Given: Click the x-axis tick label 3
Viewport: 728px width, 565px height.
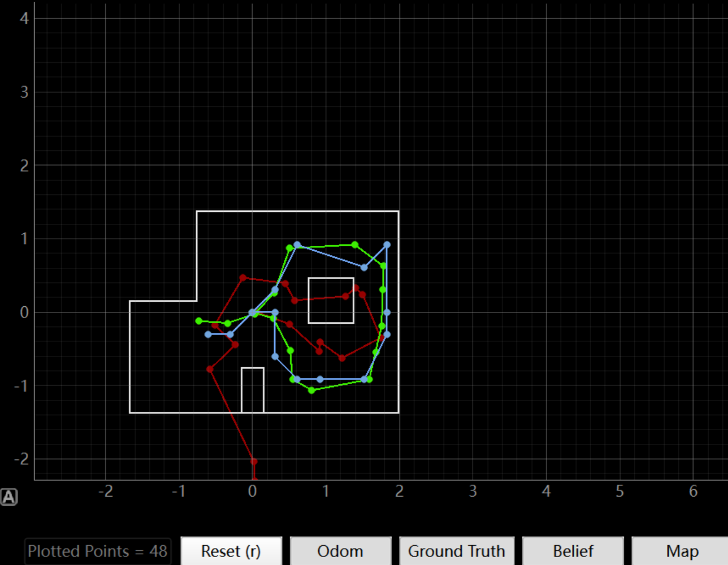Looking at the screenshot, I should pos(473,491).
